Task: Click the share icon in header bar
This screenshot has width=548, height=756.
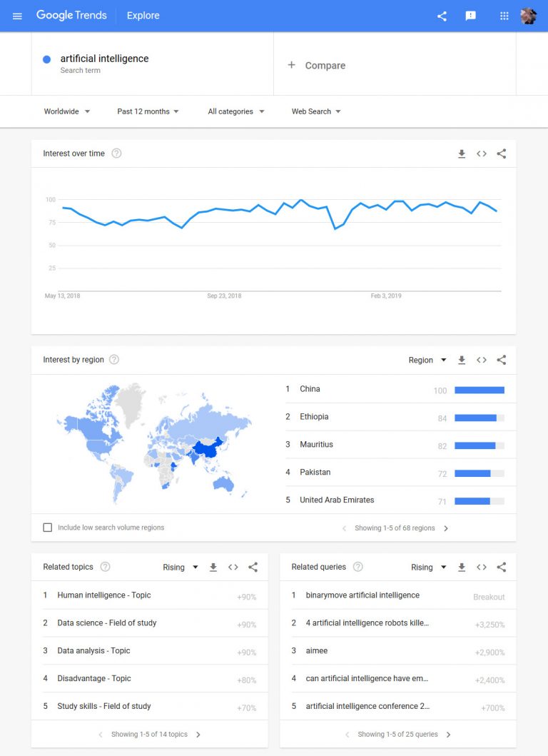Action: [x=442, y=16]
